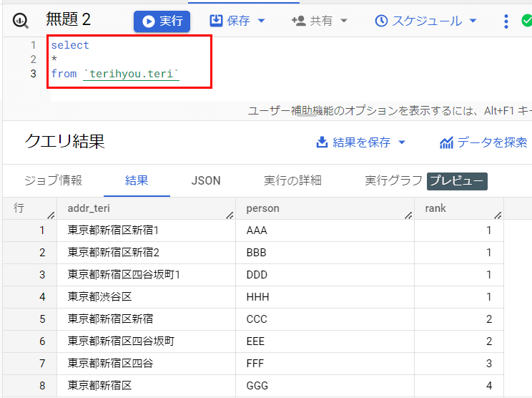Open the JSON tab
Screen dimensions: 532x398
(x=206, y=180)
